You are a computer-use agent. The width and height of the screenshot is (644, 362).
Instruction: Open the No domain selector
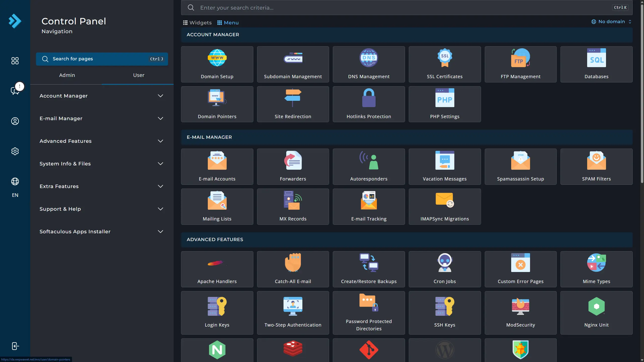tap(612, 22)
